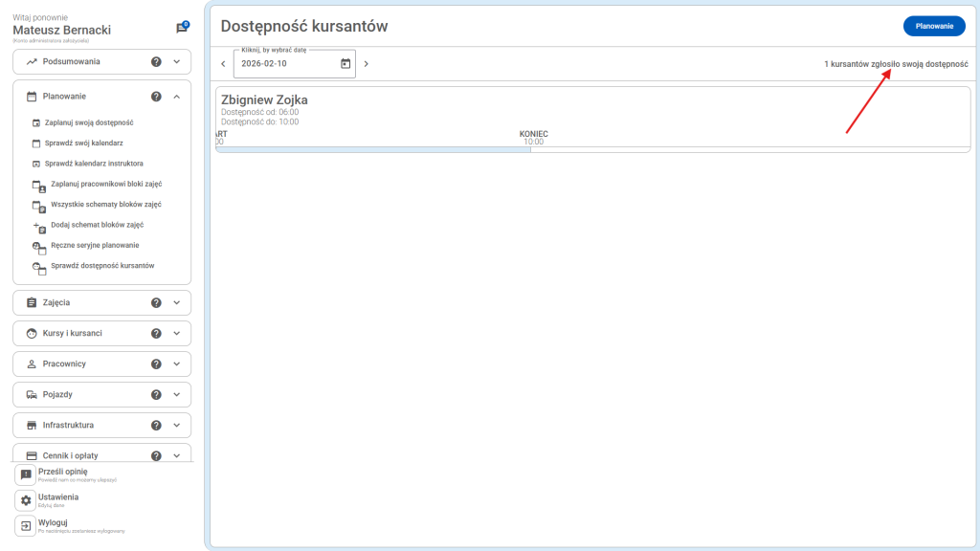This screenshot has height=551, width=980.
Task: Open the messages chat icon
Action: (x=181, y=29)
